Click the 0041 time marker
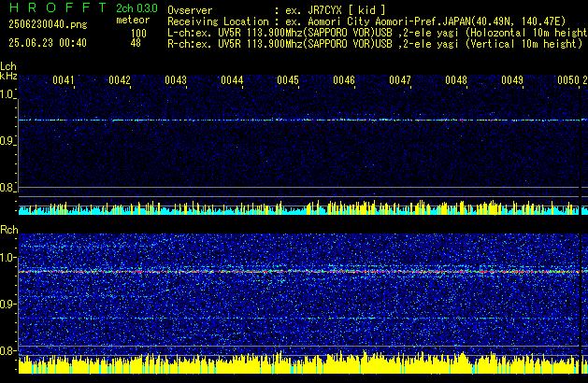The width and height of the screenshot is (588, 383). point(64,80)
